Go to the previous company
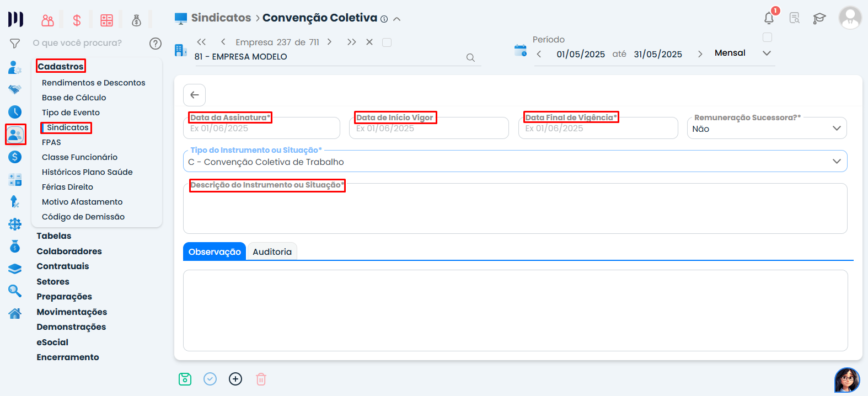868x396 pixels. [x=223, y=42]
